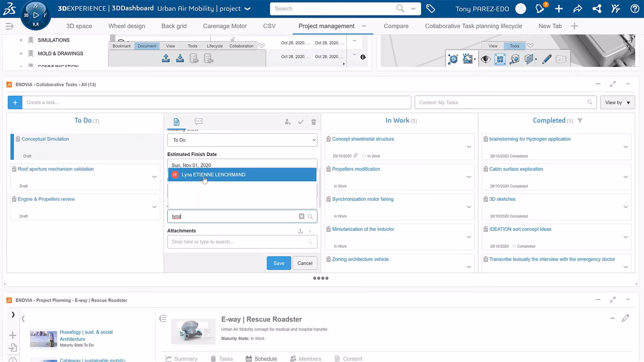Click the Share arrow icon in top bar
Image resolution: width=644 pixels, height=362 pixels.
(x=578, y=9)
